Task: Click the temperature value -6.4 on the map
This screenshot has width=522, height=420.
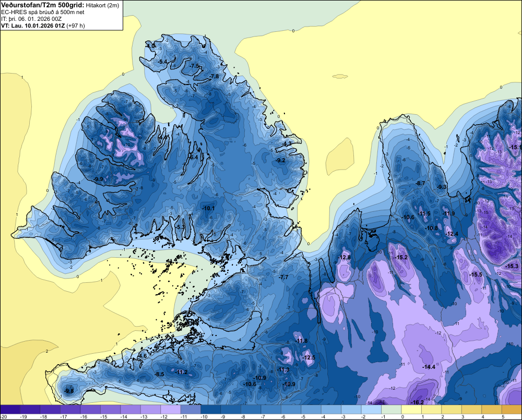Action: point(193,157)
